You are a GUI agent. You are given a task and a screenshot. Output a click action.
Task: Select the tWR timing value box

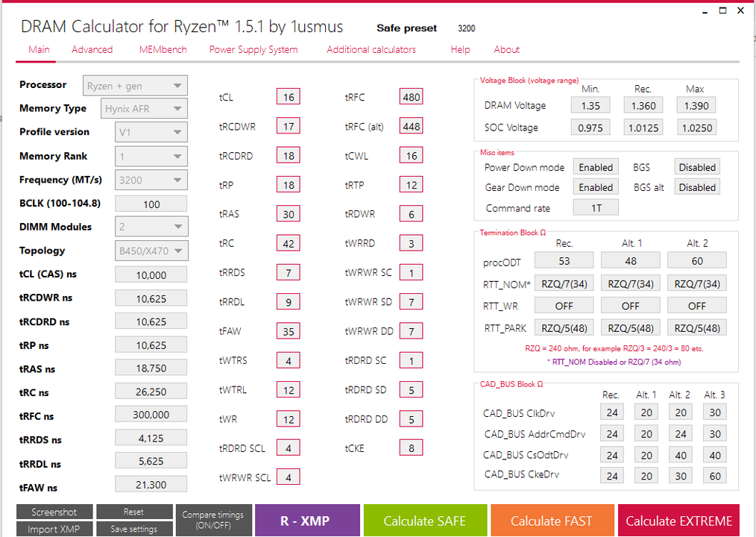coord(289,419)
